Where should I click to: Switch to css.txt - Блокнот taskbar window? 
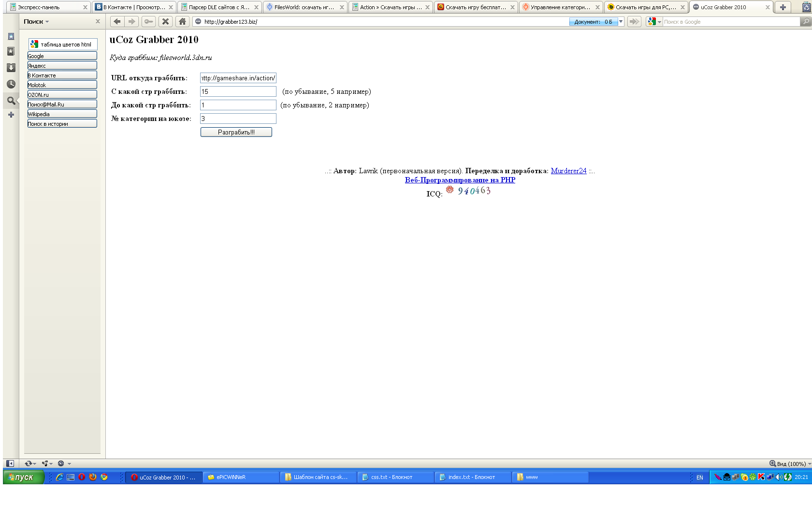click(395, 477)
